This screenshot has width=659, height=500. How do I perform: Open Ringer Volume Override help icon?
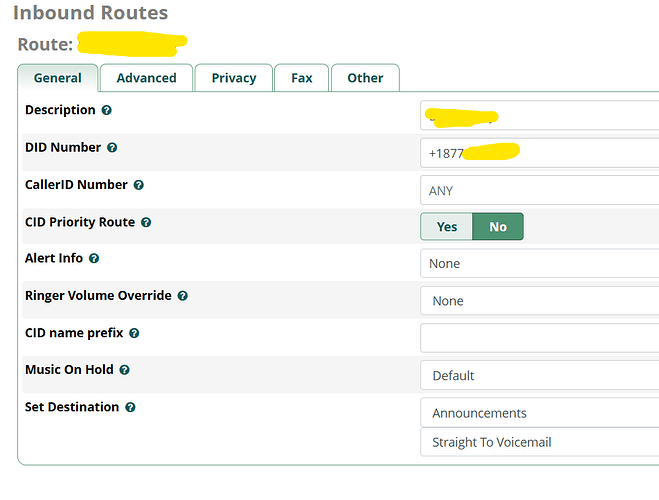[182, 296]
